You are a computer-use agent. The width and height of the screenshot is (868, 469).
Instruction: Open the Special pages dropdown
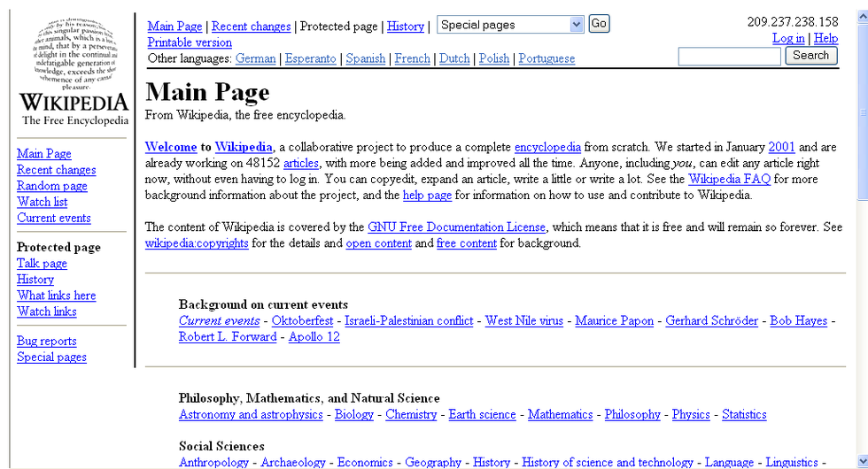(510, 25)
